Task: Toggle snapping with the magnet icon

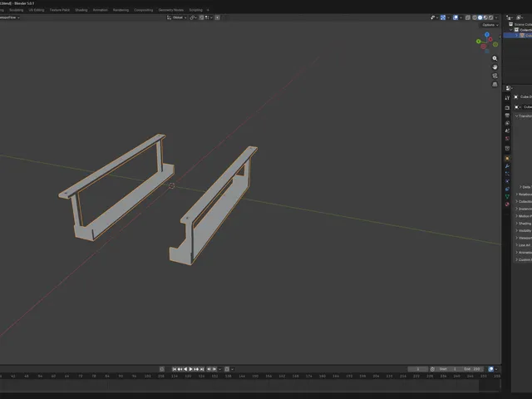Action: 201,17
